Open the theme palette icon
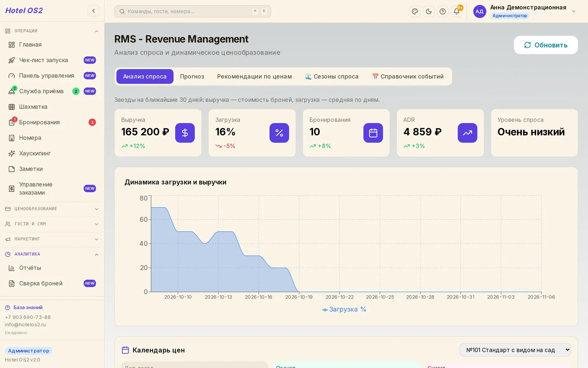 415,11
